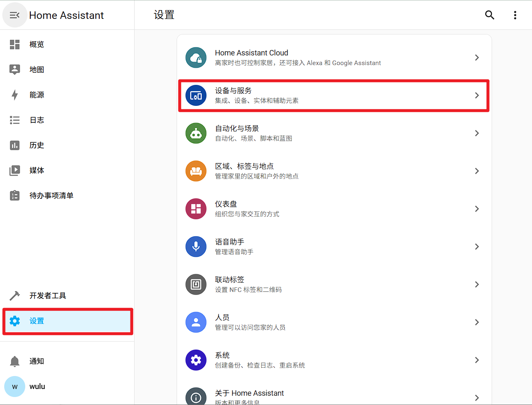Click the Media (媒体) play icon
This screenshot has height=405, width=532.
point(15,171)
